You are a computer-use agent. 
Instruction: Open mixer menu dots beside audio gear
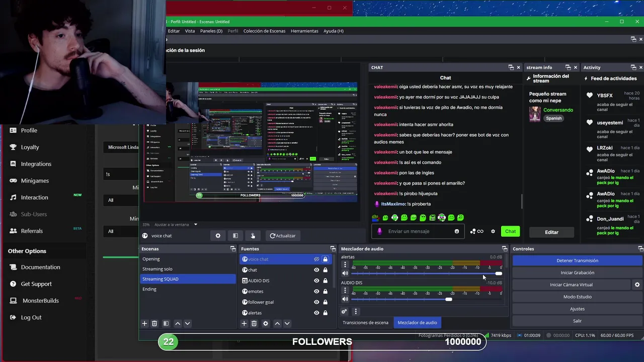[x=355, y=312]
